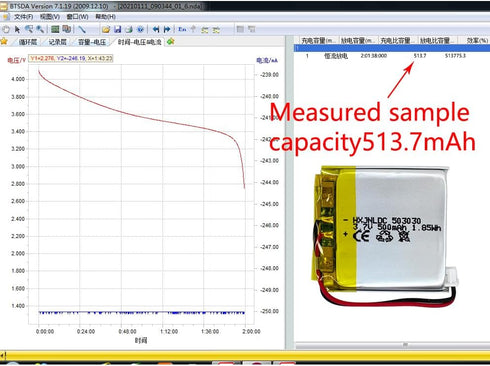The height and width of the screenshot is (366, 490).
Task: Click the fourth table column header
Action: pos(437,40)
